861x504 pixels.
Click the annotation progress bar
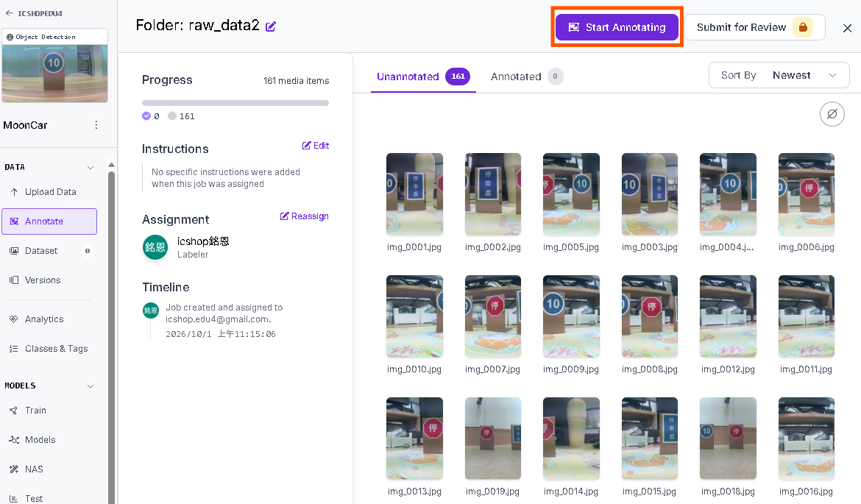coord(235,103)
